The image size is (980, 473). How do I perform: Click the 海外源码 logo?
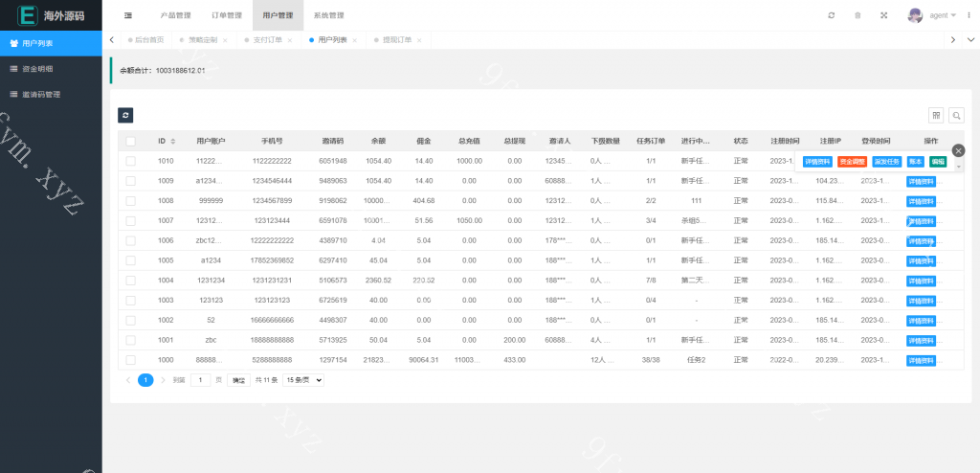pos(52,15)
